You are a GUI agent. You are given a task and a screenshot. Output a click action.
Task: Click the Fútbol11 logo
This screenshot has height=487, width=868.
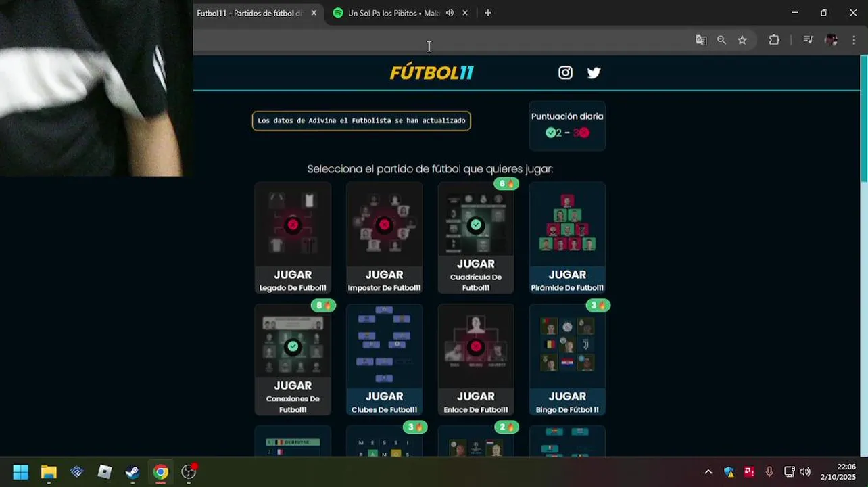tap(431, 73)
